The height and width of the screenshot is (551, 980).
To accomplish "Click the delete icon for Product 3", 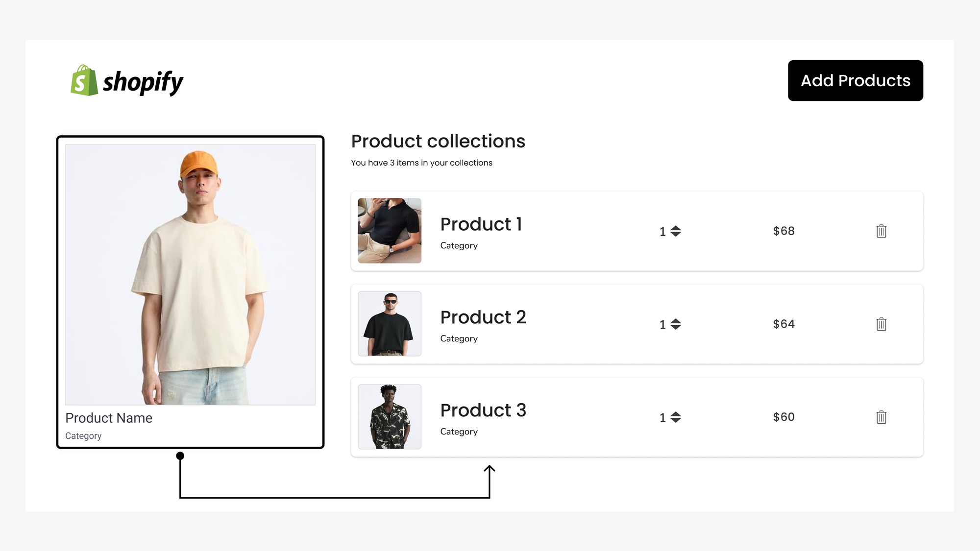I will [x=881, y=416].
